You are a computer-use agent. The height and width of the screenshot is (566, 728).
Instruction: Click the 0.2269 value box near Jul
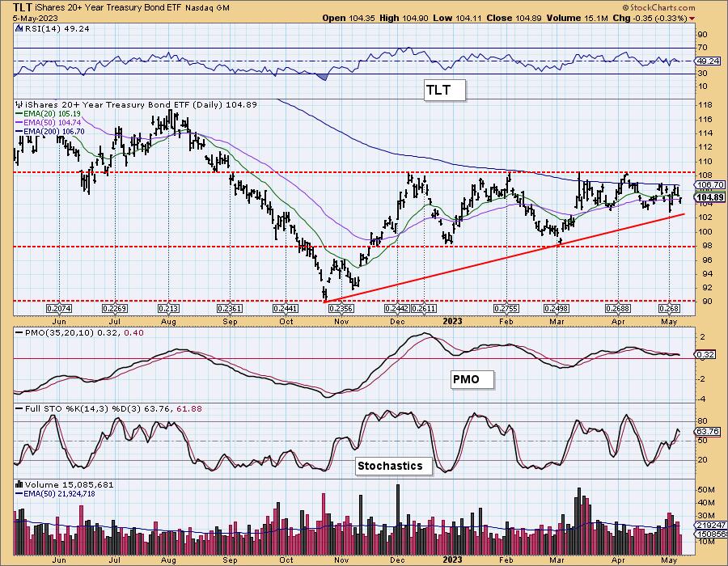[115, 309]
